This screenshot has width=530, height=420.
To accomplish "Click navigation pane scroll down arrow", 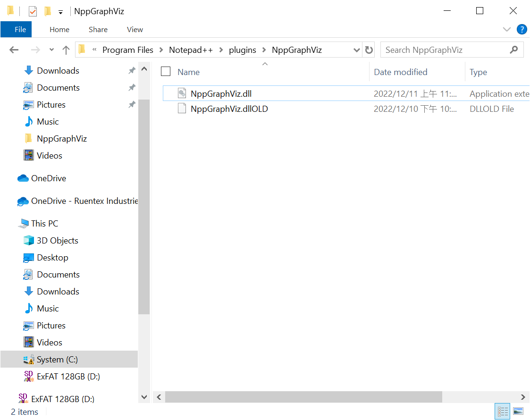I will pos(144,397).
